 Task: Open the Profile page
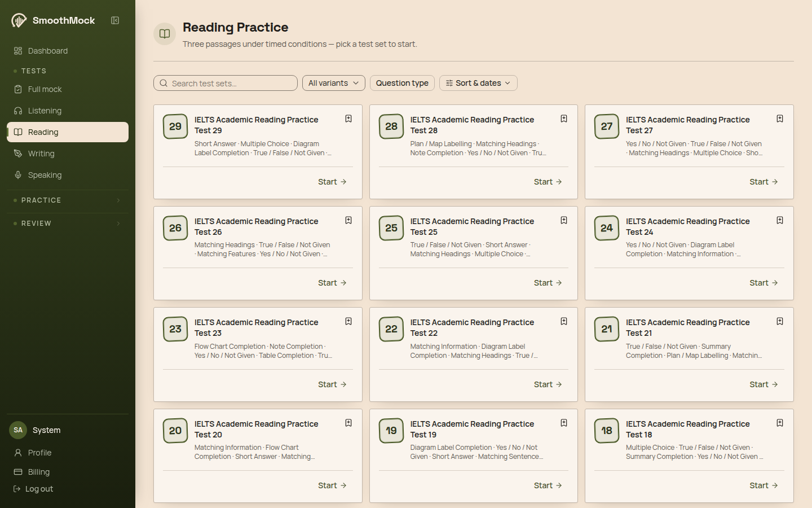click(x=68, y=453)
